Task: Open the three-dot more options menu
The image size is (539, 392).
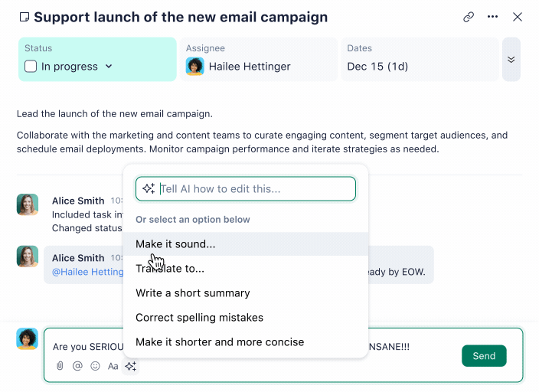Action: point(493,17)
